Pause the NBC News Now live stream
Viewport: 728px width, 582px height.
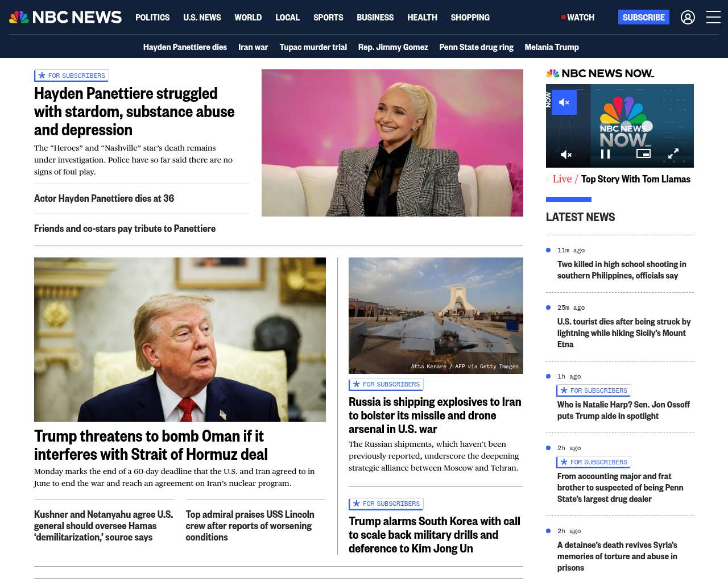click(606, 154)
